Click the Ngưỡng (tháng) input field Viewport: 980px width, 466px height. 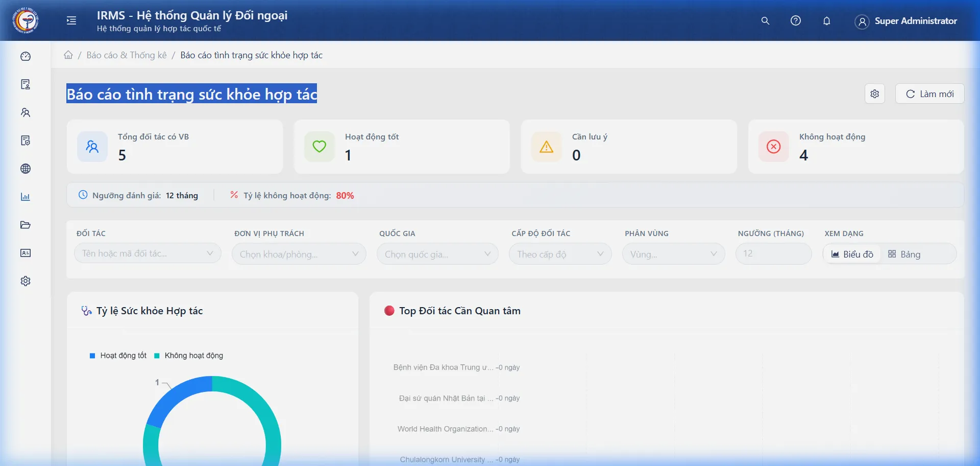pos(773,254)
